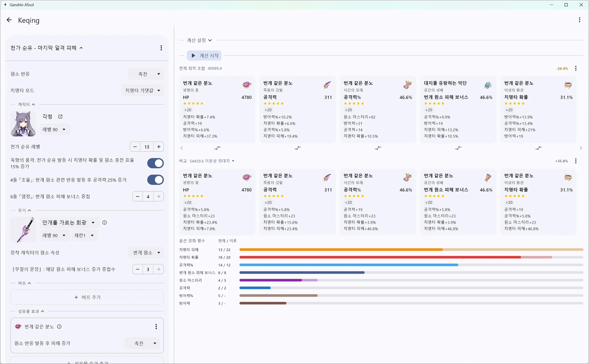This screenshot has height=364, width=589.
Task: Open the 재련1 refinement dropdown
Action: pos(85,235)
